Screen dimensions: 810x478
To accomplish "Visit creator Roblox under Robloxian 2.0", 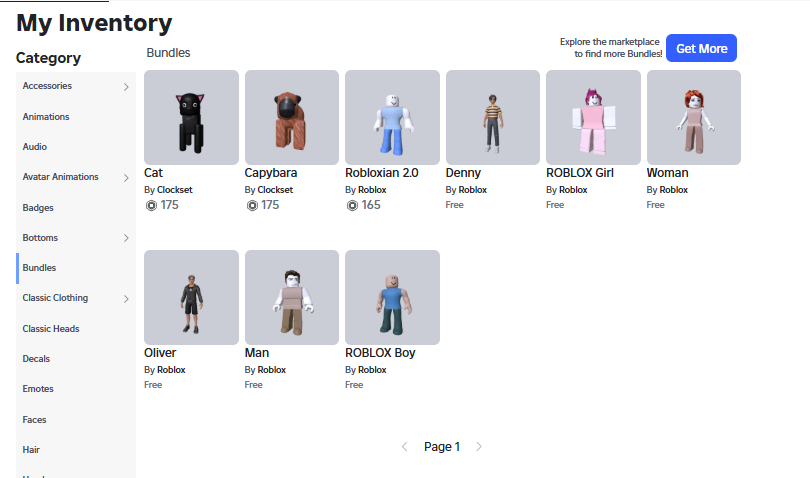I will [x=372, y=190].
